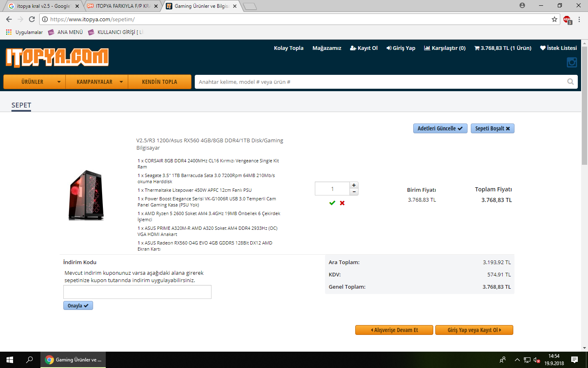
Task: Click the itopya.com logo
Action: coord(57,58)
